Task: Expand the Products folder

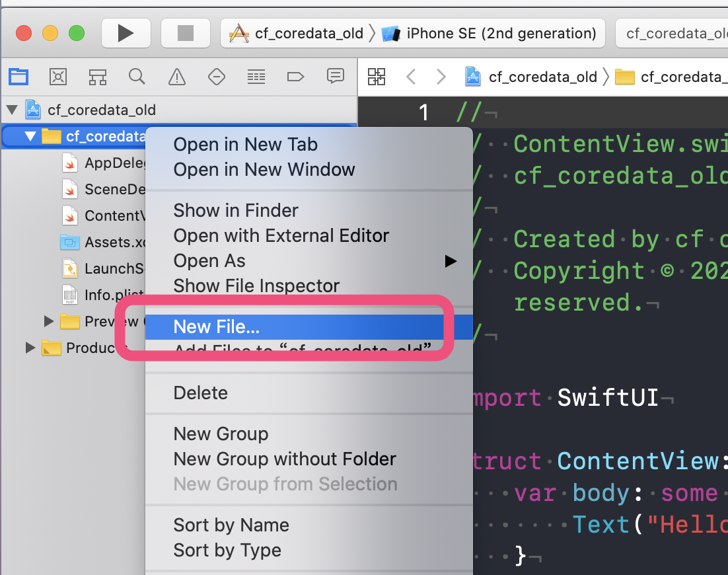Action: tap(30, 348)
